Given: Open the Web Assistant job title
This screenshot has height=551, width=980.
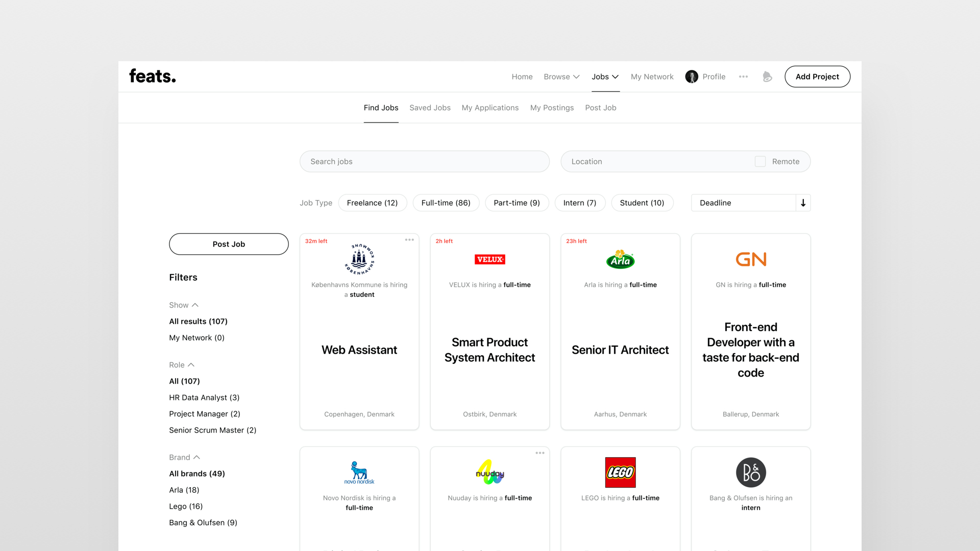Looking at the screenshot, I should pyautogui.click(x=359, y=350).
